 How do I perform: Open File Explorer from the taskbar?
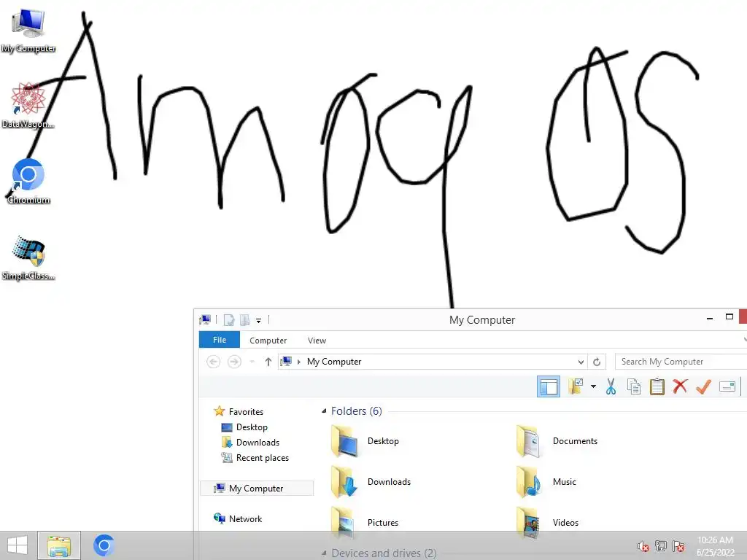tap(59, 545)
